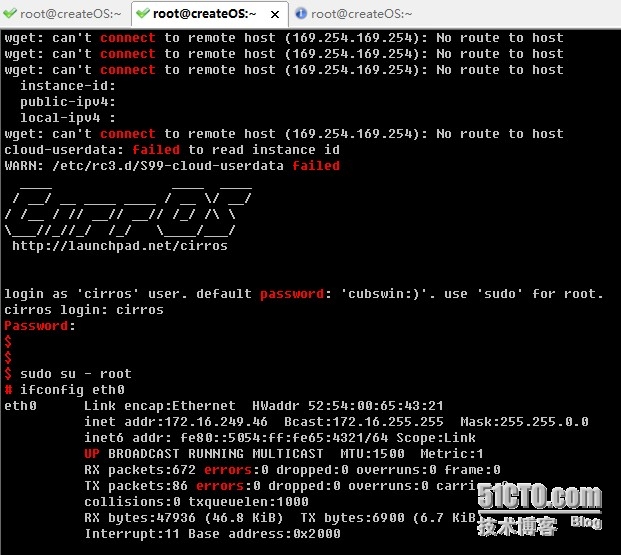Close the active terminal tab
Image resolution: width=621 pixels, height=555 pixels.
[275, 14]
